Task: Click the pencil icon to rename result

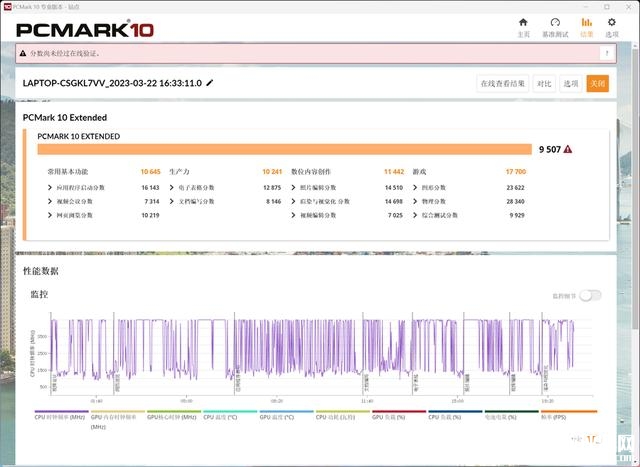Action: (209, 83)
